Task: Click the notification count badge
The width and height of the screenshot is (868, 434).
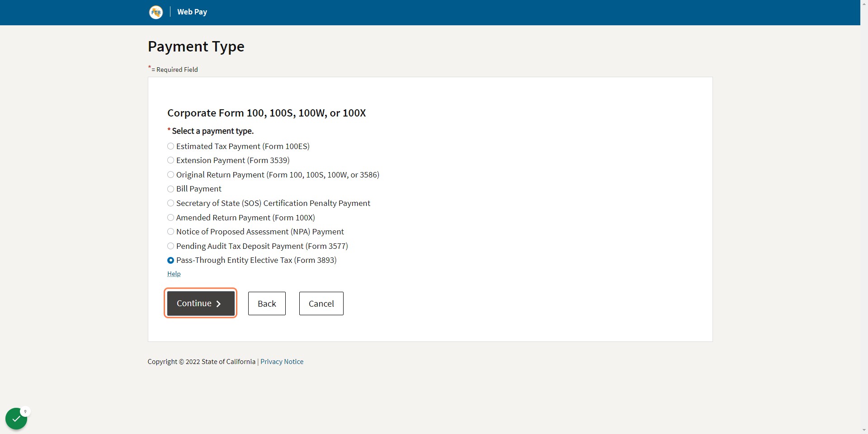Action: point(25,411)
